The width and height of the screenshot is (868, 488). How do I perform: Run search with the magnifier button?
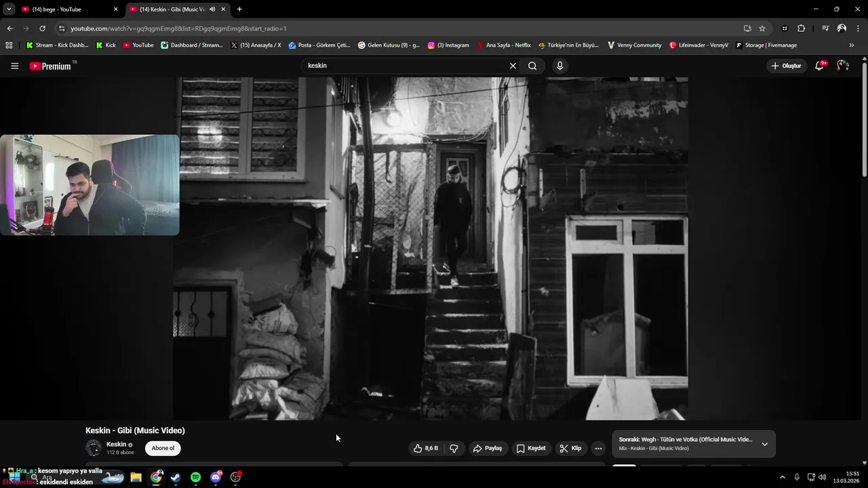532,66
